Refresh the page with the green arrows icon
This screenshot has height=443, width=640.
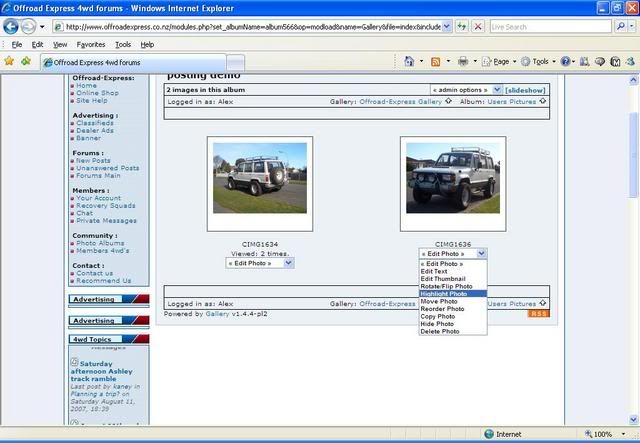(x=462, y=27)
